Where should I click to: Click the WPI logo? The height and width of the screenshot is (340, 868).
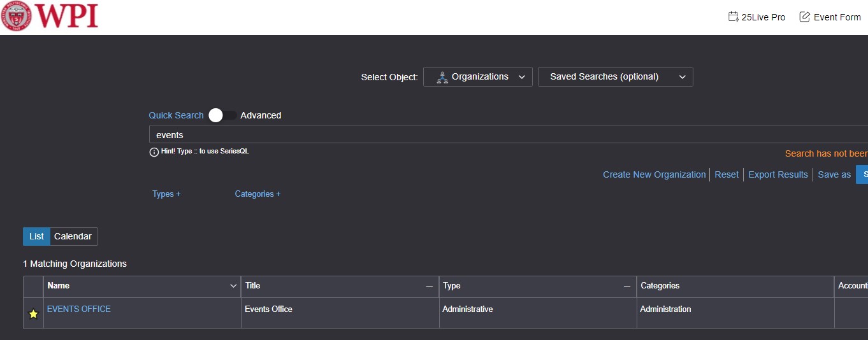click(x=50, y=17)
